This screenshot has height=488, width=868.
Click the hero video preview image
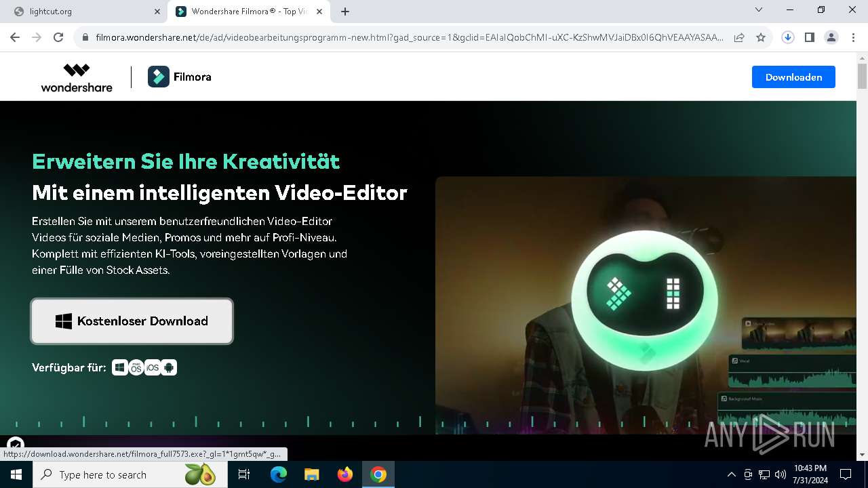coord(646,305)
